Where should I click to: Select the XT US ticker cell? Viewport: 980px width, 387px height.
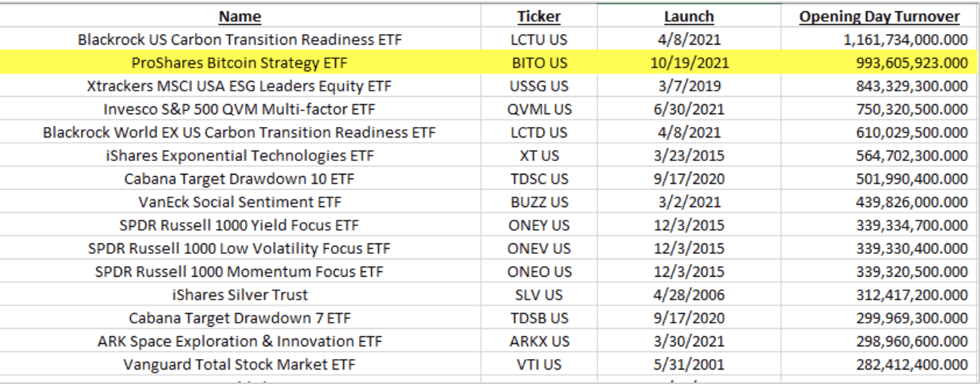point(538,156)
